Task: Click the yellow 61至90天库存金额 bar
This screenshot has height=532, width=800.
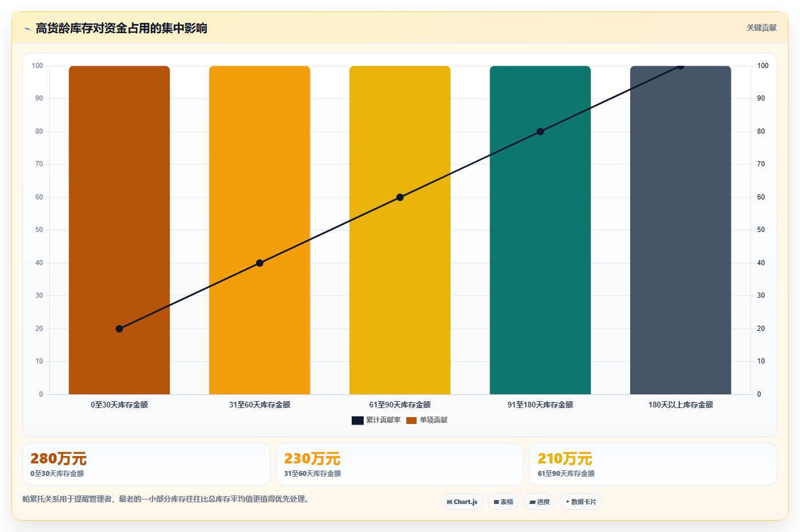Action: 400,230
